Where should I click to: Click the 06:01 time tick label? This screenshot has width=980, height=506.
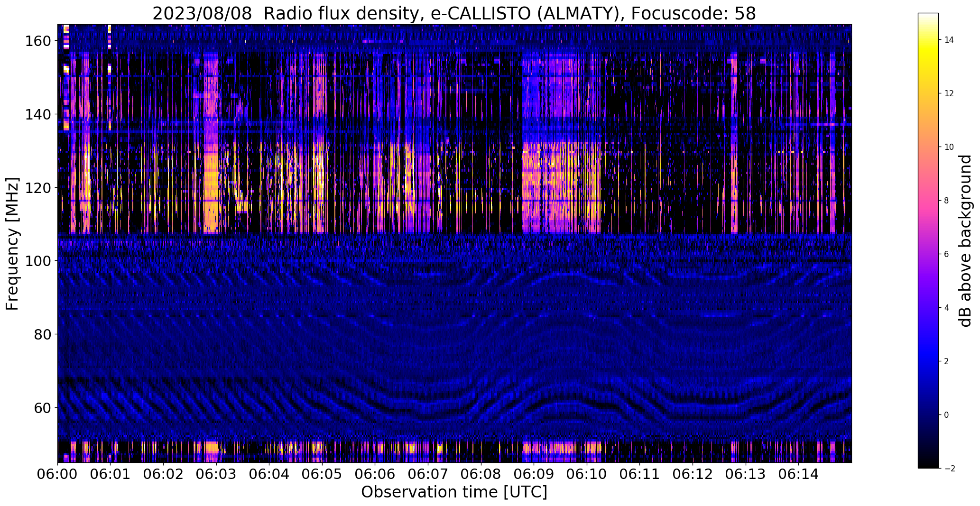[x=110, y=475]
